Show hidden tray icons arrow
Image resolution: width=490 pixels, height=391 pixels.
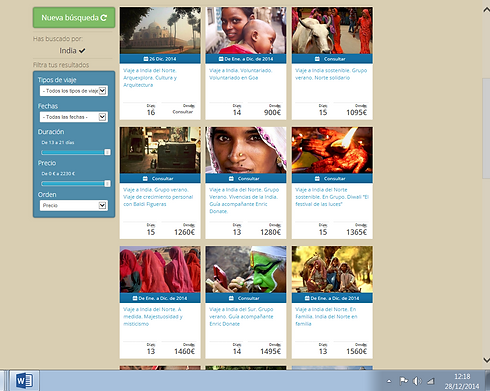click(x=389, y=381)
